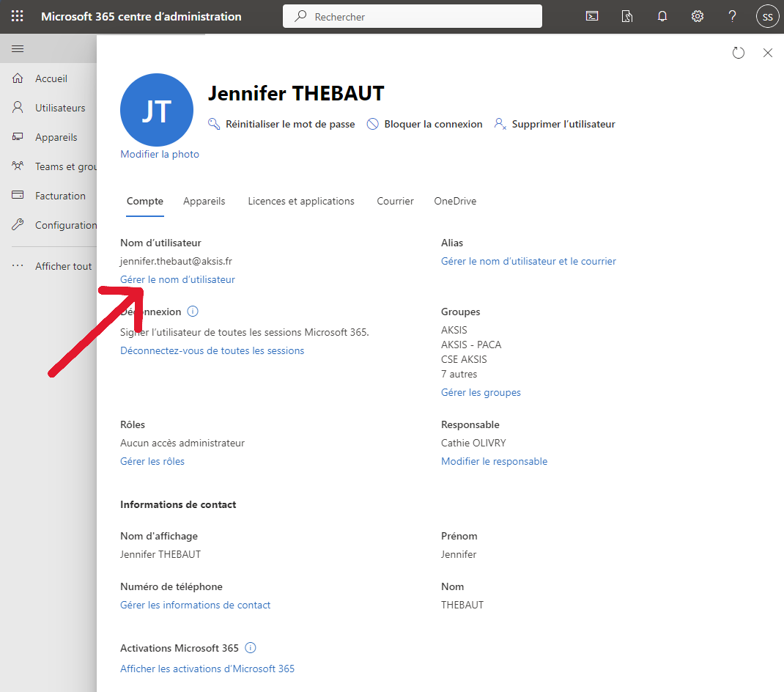Click the Jennifer THEBAUT heading
Viewport: 784px width, 692px height.
(x=296, y=94)
